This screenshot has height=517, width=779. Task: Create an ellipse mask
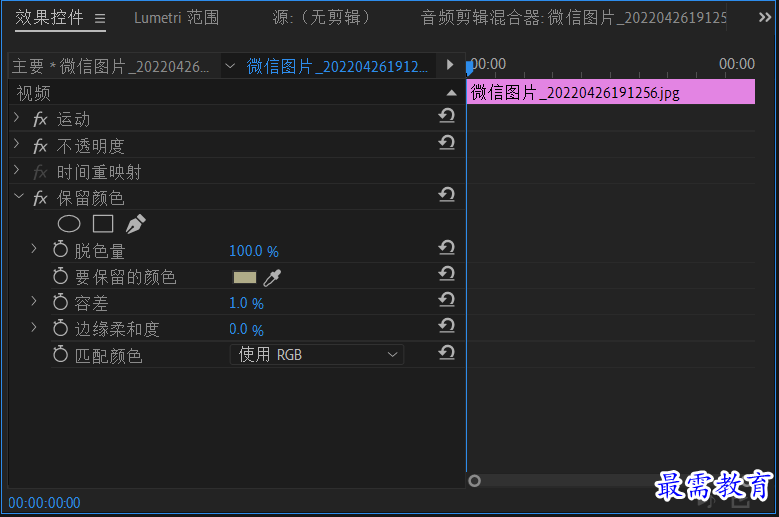coord(69,224)
